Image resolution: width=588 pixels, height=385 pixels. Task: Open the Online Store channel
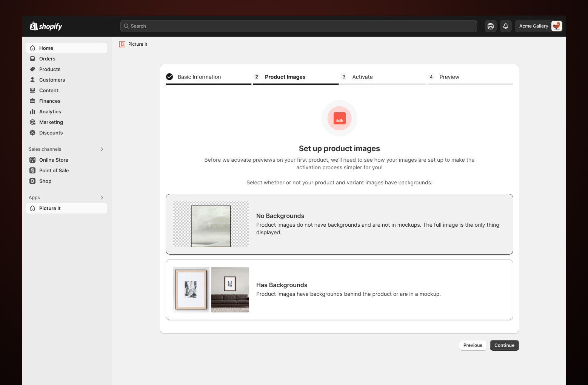tap(66, 160)
